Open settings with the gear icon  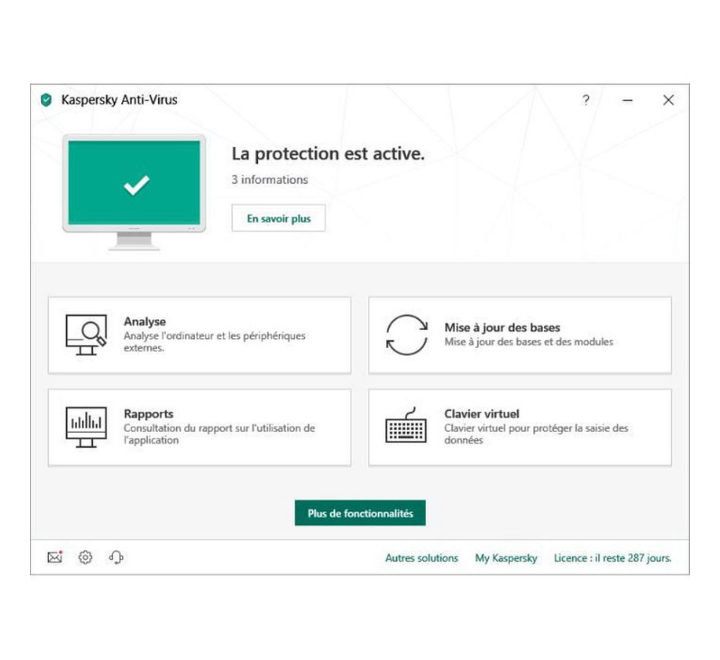(85, 558)
